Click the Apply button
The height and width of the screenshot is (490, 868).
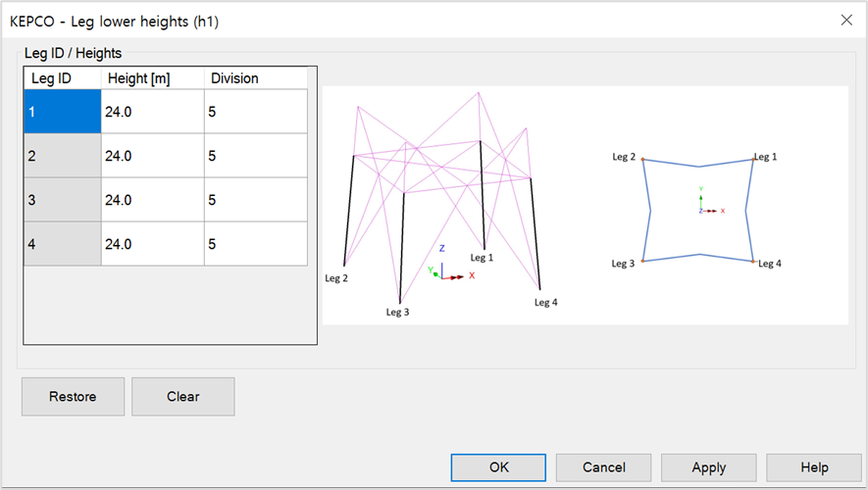[708, 467]
